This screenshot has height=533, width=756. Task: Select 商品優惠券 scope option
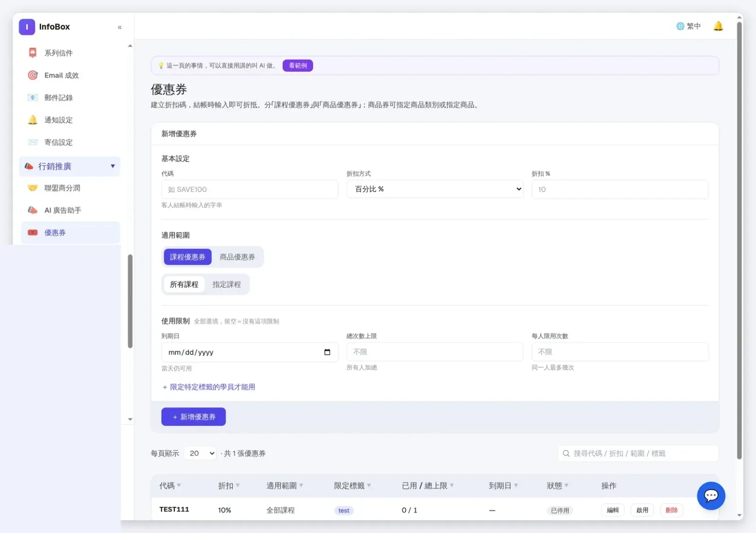point(237,257)
